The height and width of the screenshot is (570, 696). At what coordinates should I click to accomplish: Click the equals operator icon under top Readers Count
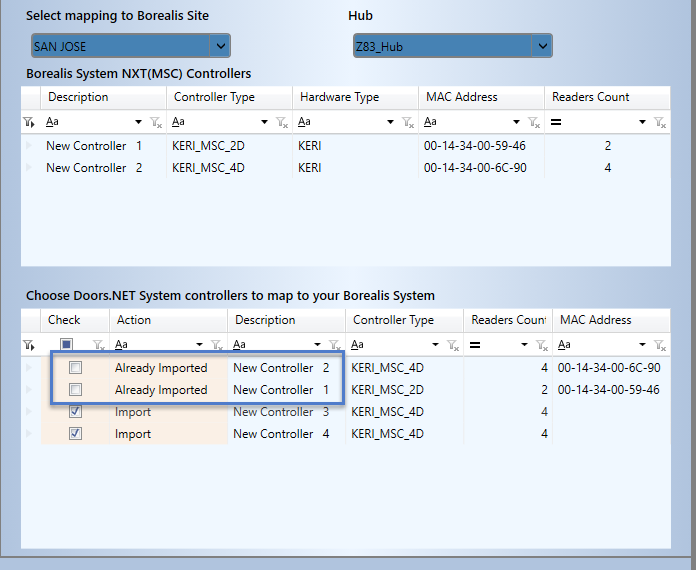pyautogui.click(x=556, y=122)
